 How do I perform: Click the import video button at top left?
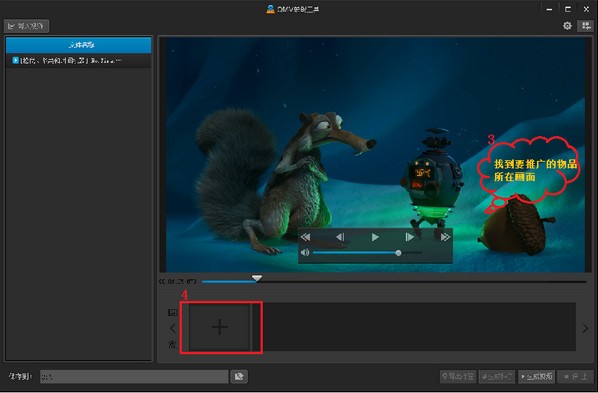(26, 26)
